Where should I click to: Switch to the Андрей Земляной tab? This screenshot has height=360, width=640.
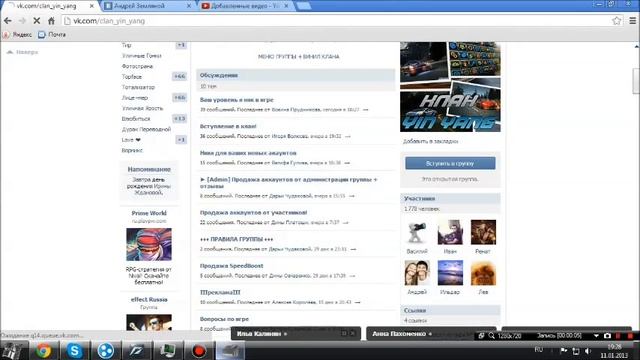(148, 6)
